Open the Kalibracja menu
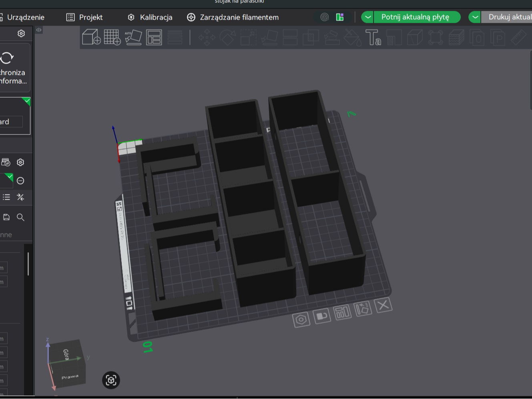 (x=150, y=17)
